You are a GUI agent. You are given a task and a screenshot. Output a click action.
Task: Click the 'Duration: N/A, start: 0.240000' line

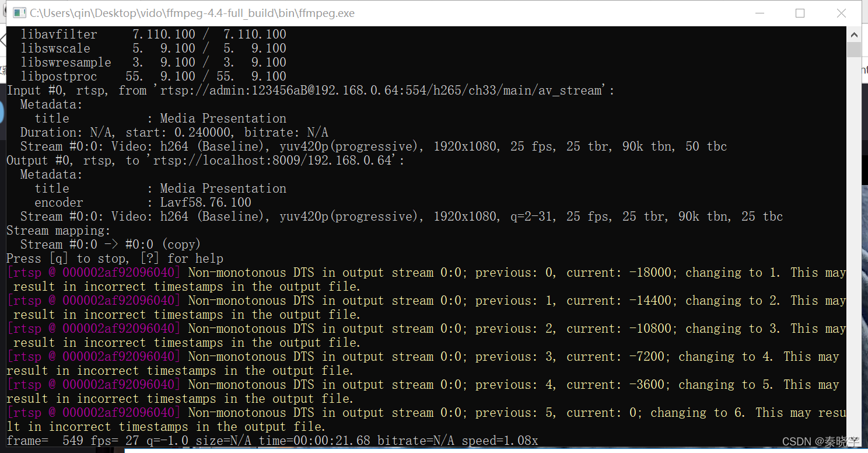(x=174, y=133)
